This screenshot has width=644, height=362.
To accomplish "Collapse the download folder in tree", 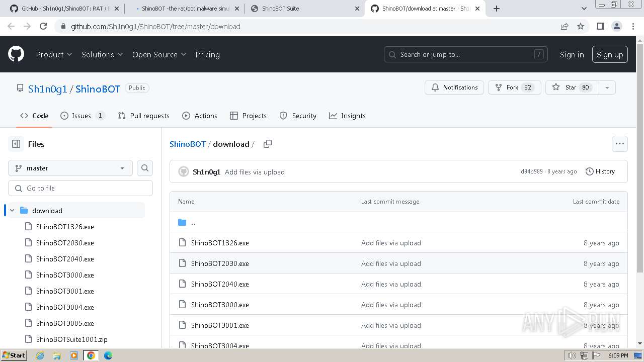I will 13,211.
